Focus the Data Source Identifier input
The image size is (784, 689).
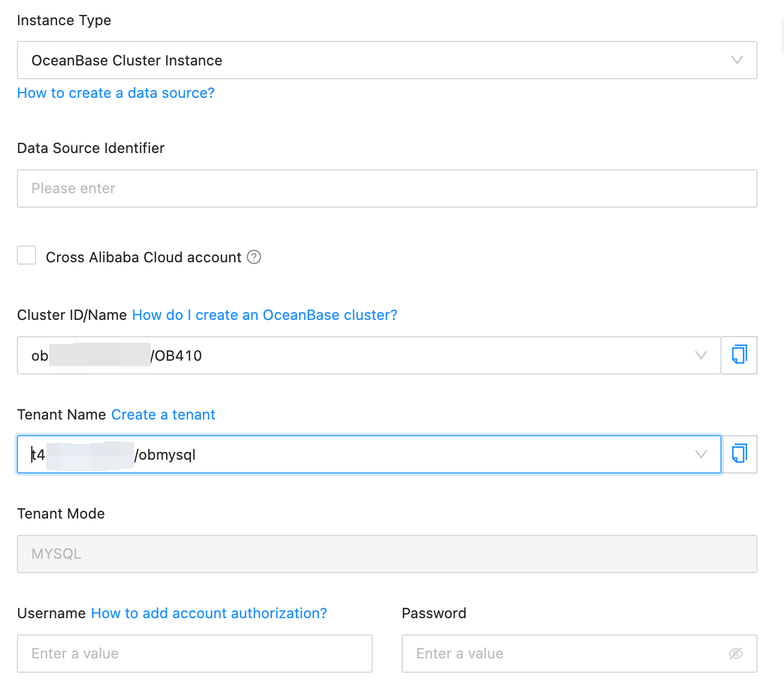387,188
